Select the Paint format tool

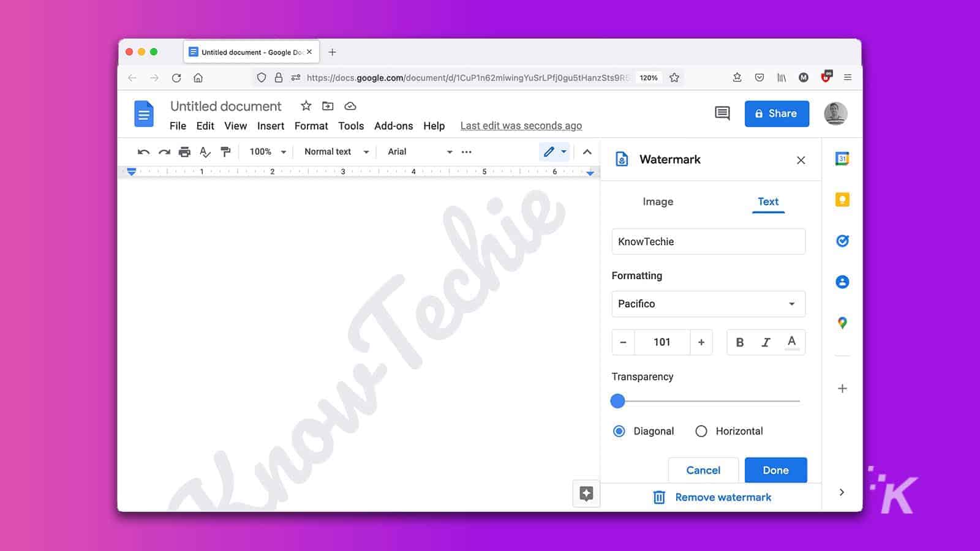pos(225,151)
